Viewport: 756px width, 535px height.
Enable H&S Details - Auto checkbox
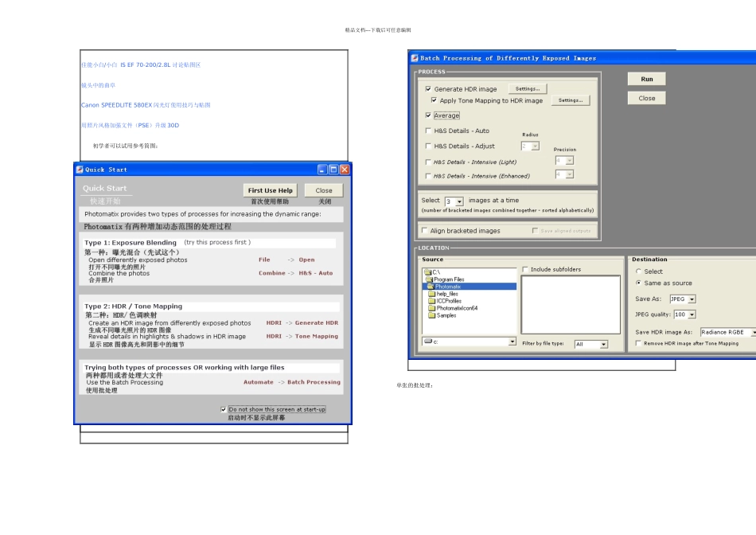[x=428, y=131]
